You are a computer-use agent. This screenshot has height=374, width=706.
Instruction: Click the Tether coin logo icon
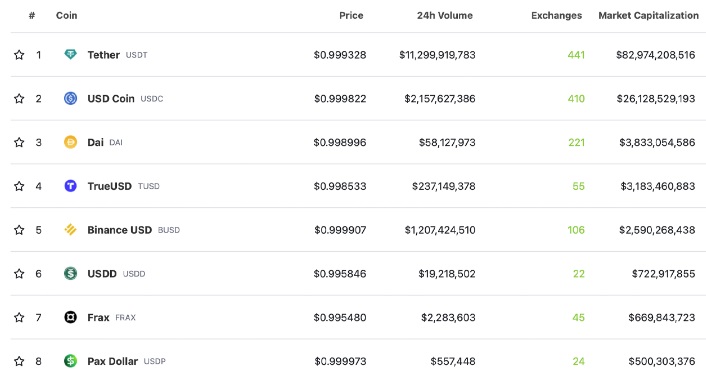point(70,54)
